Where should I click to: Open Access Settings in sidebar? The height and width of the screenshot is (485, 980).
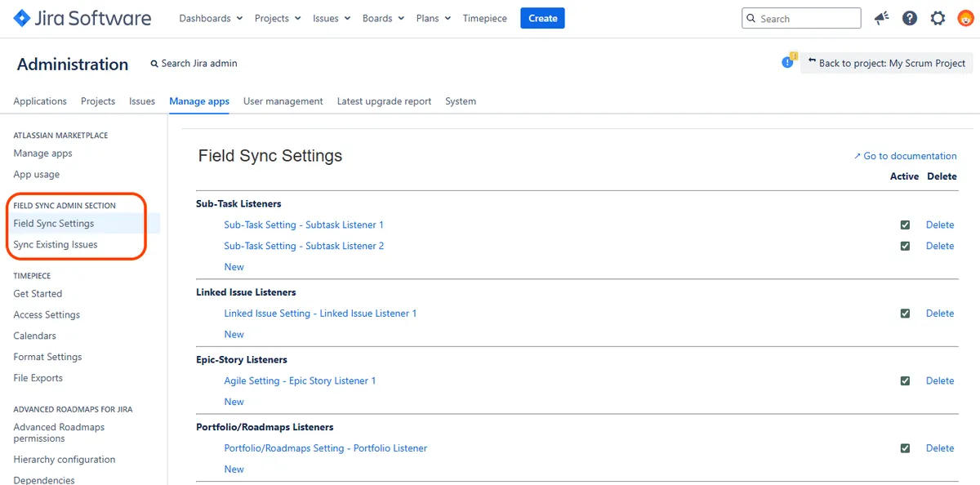pyautogui.click(x=47, y=315)
